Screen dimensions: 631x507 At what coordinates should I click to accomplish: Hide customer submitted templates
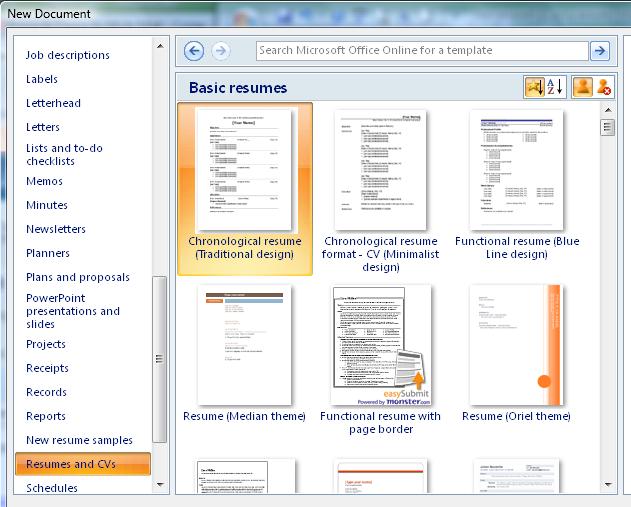tap(604, 88)
